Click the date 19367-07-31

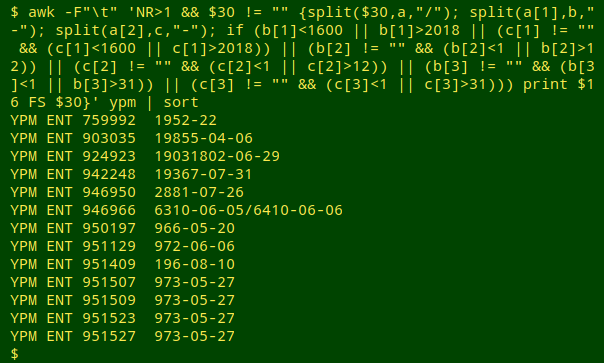(203, 174)
